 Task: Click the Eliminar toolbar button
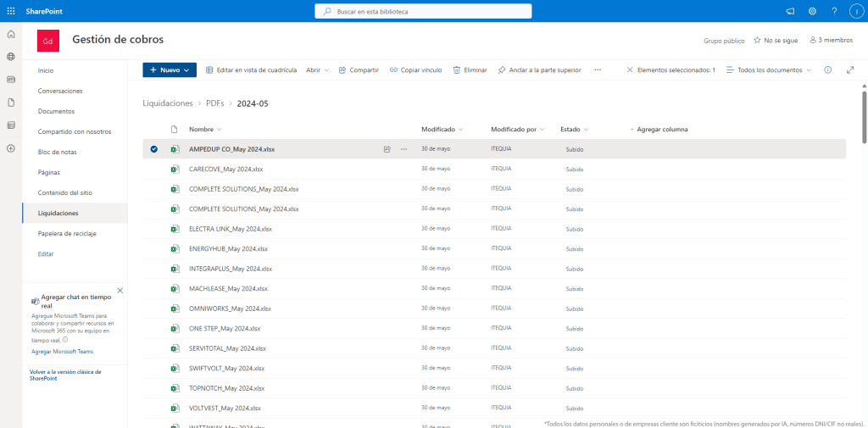click(470, 70)
